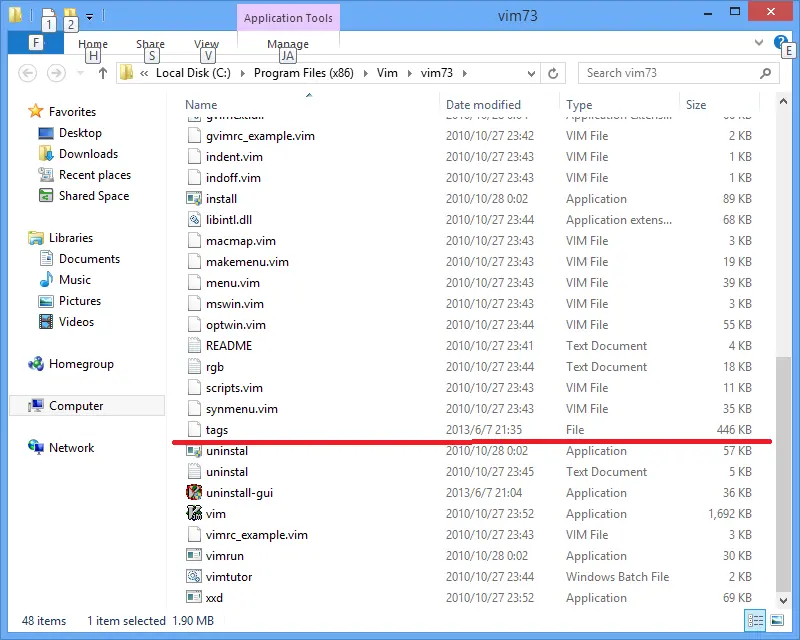Click the vertical scrollbar thumb
The height and width of the screenshot is (640, 800).
click(x=783, y=474)
